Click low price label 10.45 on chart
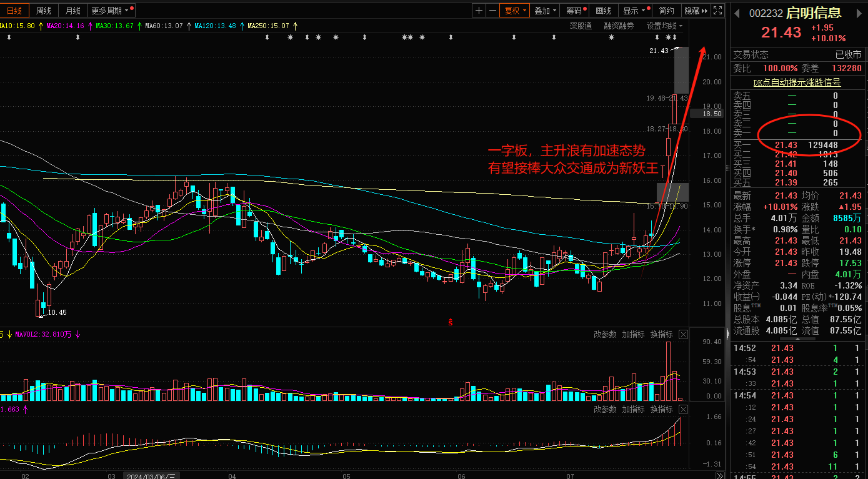 point(57,312)
